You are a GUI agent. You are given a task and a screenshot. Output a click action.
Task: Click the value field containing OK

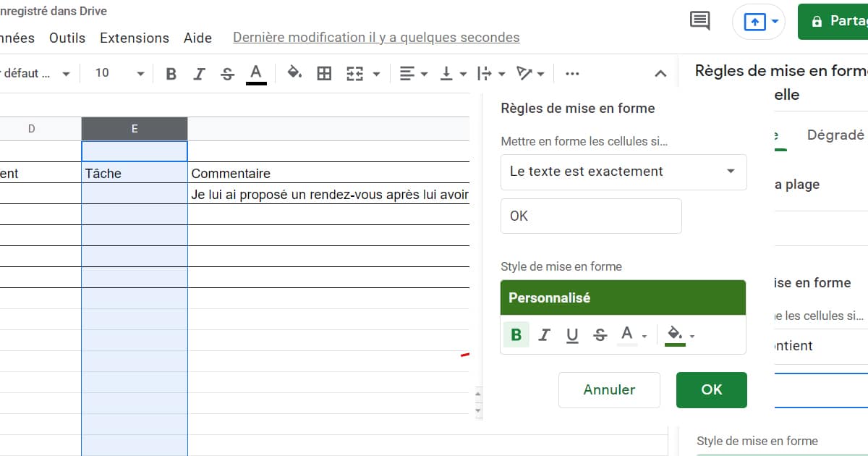tap(591, 216)
